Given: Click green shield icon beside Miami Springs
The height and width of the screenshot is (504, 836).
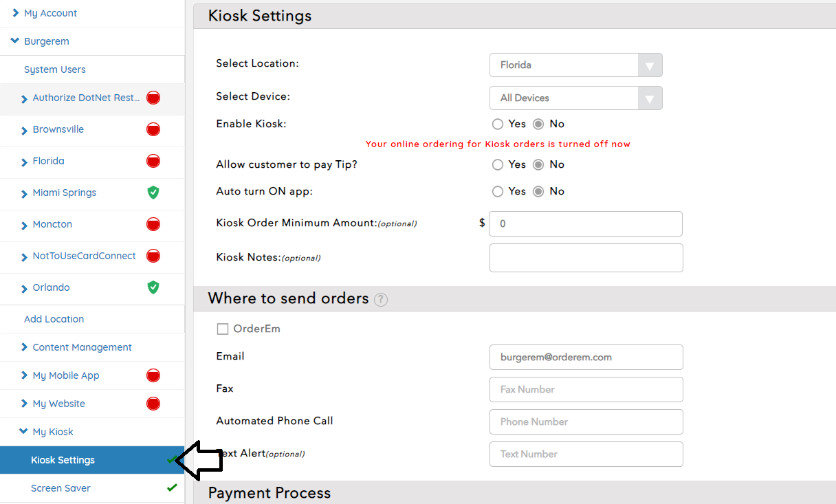Looking at the screenshot, I should point(153,193).
